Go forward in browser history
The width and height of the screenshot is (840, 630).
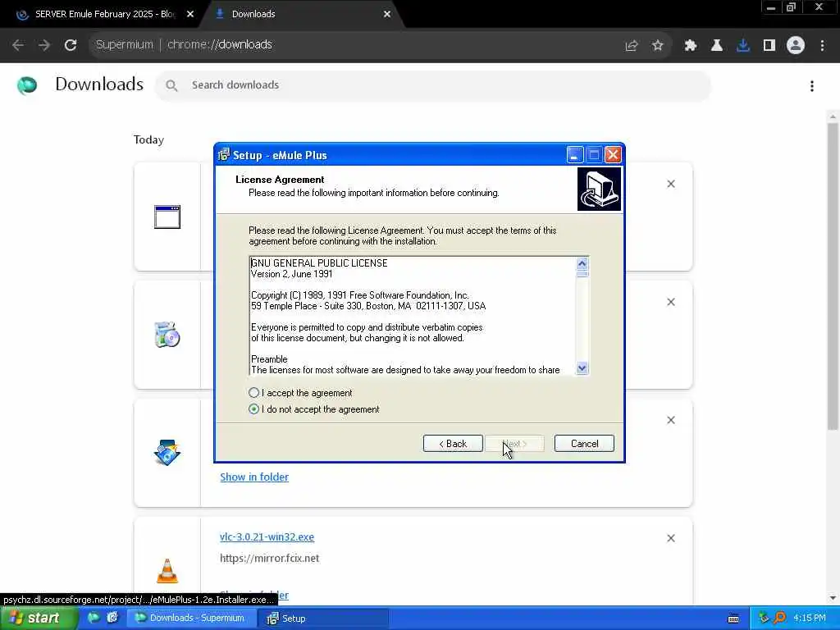pyautogui.click(x=44, y=45)
